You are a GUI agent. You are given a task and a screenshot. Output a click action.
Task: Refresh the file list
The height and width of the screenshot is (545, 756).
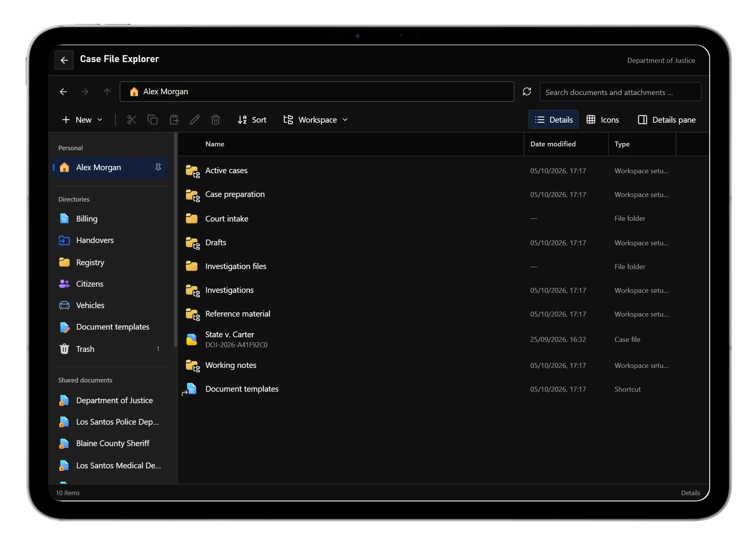(527, 92)
